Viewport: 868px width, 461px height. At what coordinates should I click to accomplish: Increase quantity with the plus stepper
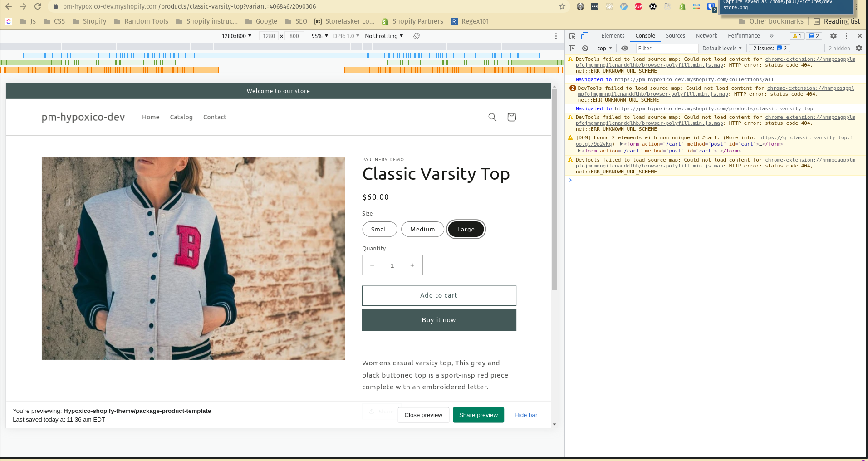[x=412, y=265]
